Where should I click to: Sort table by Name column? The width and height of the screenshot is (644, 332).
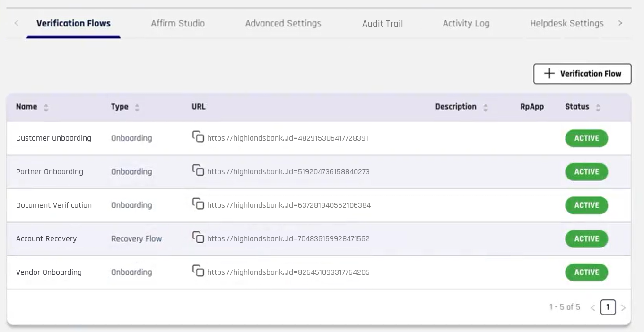coord(46,107)
